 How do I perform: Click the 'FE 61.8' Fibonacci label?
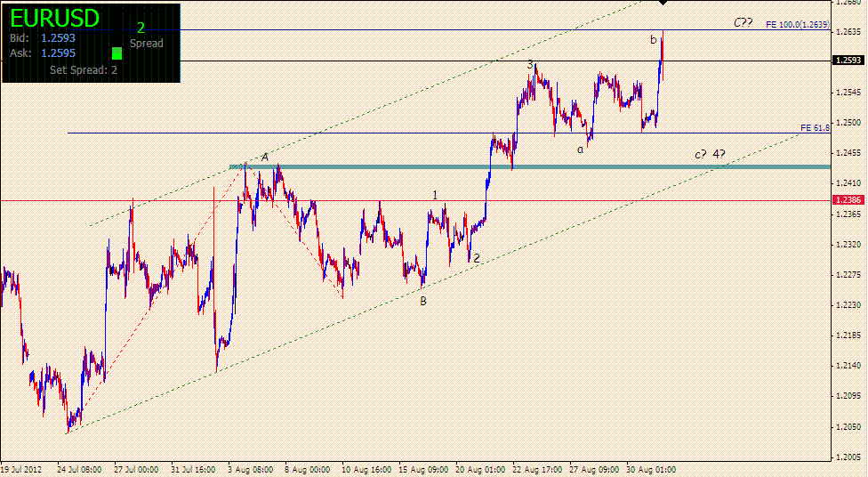(x=815, y=128)
